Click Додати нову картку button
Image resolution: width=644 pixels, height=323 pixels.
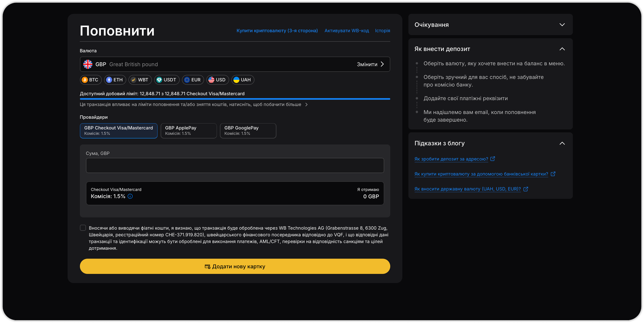pyautogui.click(x=235, y=266)
